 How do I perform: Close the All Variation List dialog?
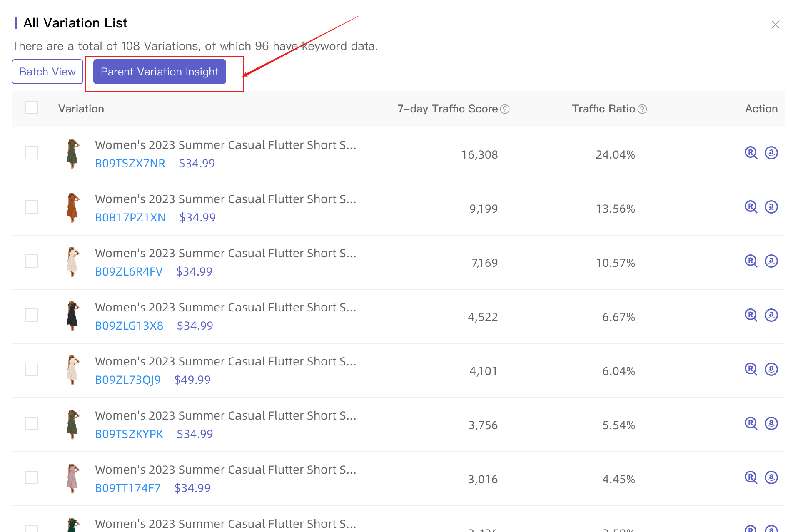point(775,25)
